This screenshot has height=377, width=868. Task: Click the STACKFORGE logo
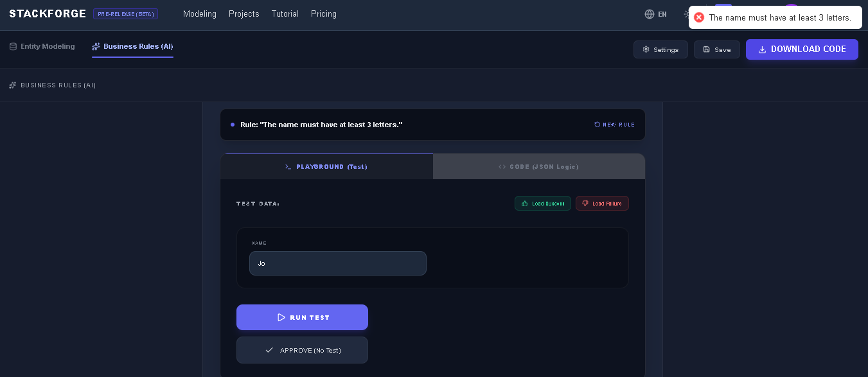[48, 14]
